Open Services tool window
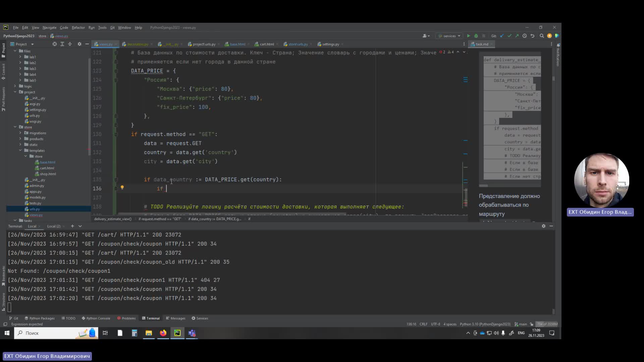 point(200,318)
